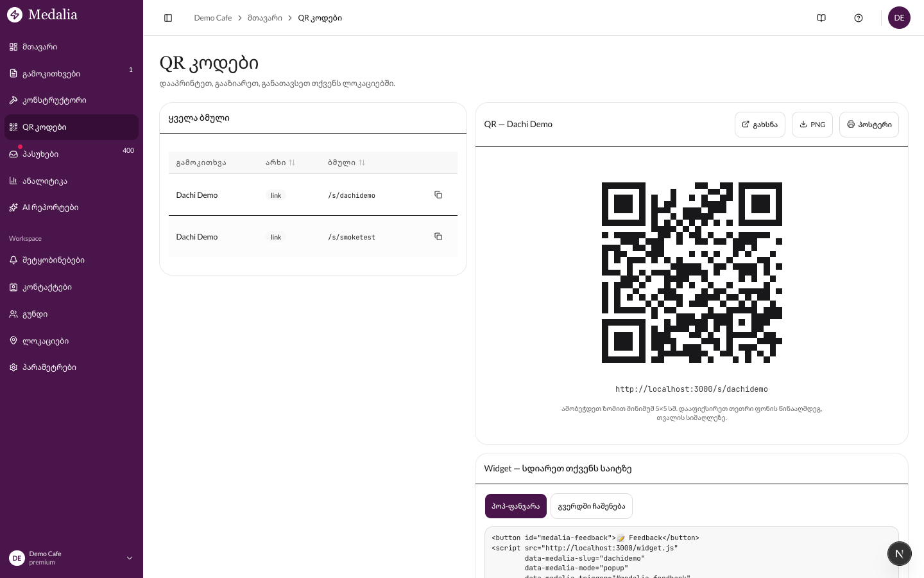The width and height of the screenshot is (924, 578).
Task: Click the floating N button bottom right
Action: coord(899,553)
